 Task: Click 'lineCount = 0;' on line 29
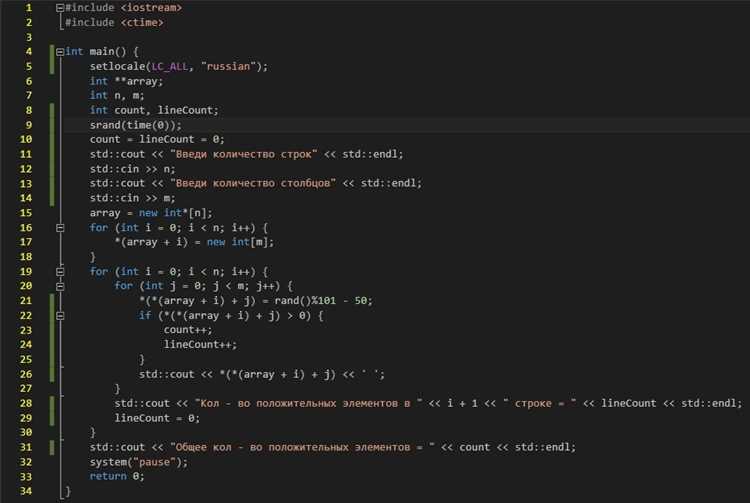click(157, 418)
